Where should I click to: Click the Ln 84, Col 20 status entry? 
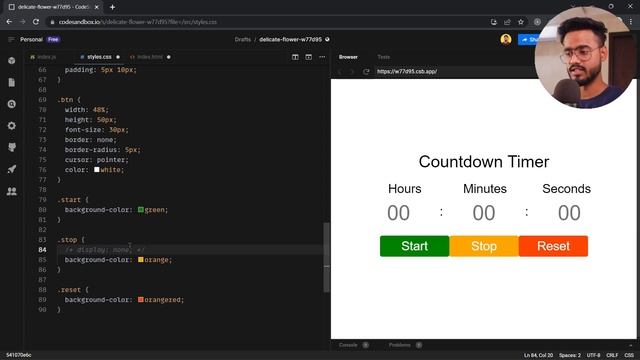tap(538, 355)
